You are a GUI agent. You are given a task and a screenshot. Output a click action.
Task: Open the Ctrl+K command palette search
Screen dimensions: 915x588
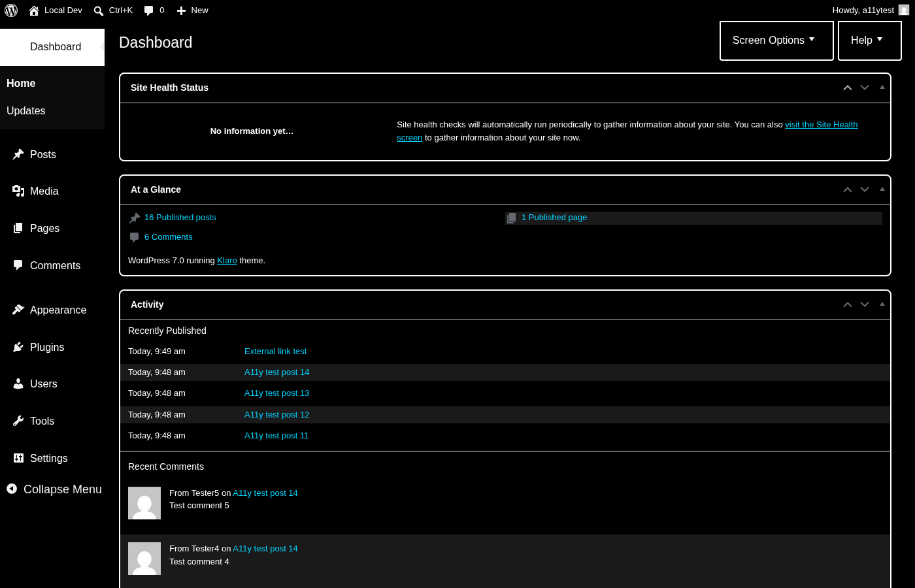pos(113,10)
